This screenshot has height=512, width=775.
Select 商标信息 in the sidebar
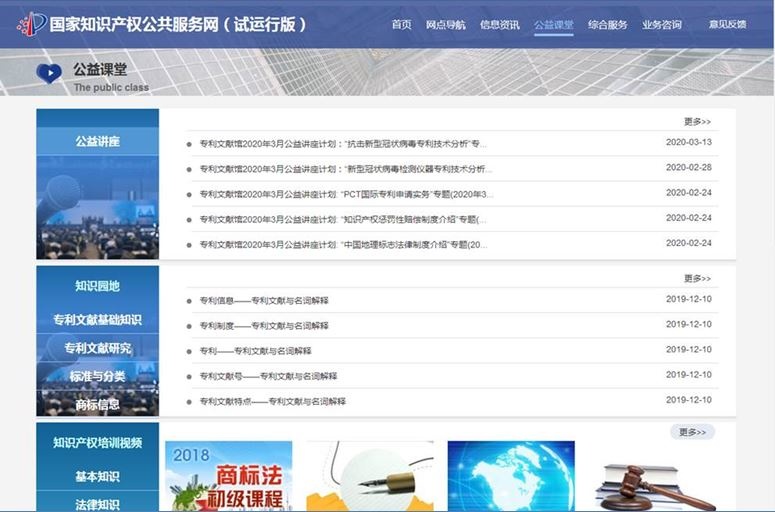(97, 404)
